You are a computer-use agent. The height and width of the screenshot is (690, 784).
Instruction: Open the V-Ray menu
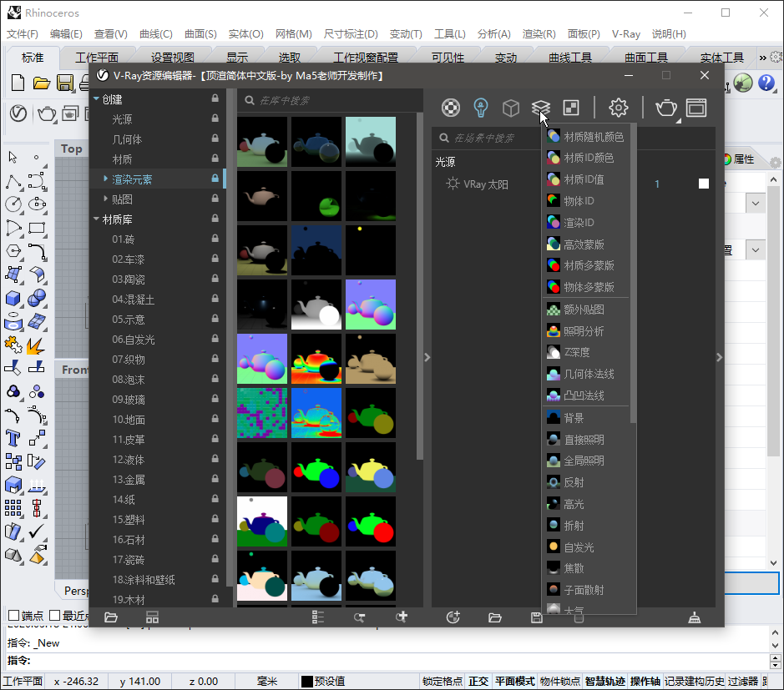point(626,34)
